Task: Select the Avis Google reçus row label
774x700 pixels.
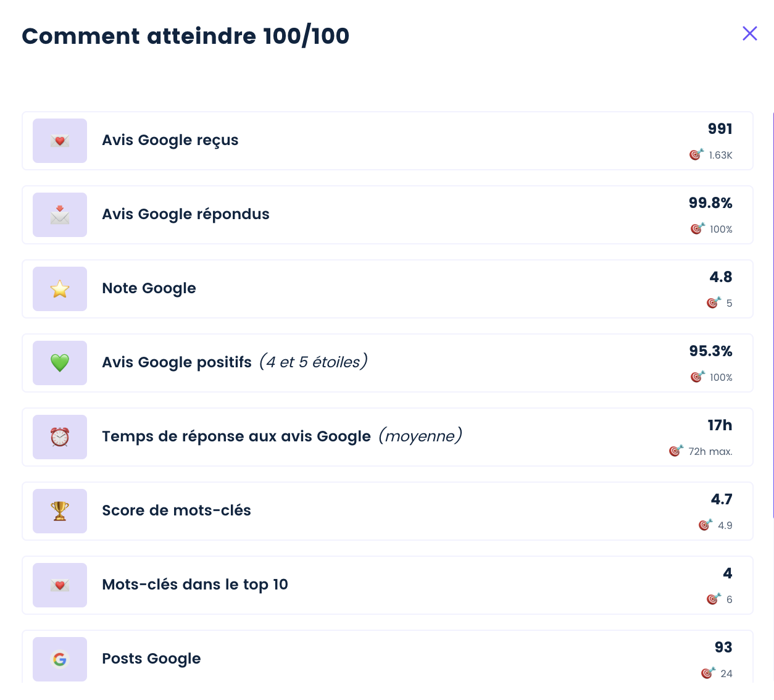Action: pos(170,140)
